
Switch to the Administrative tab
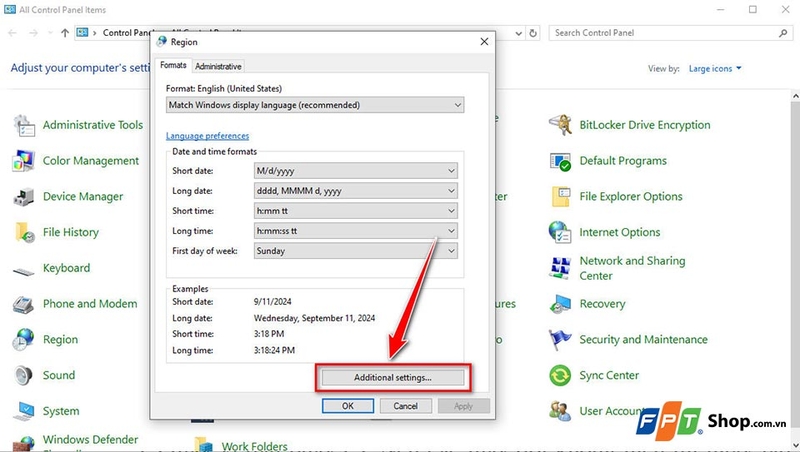[x=218, y=66]
